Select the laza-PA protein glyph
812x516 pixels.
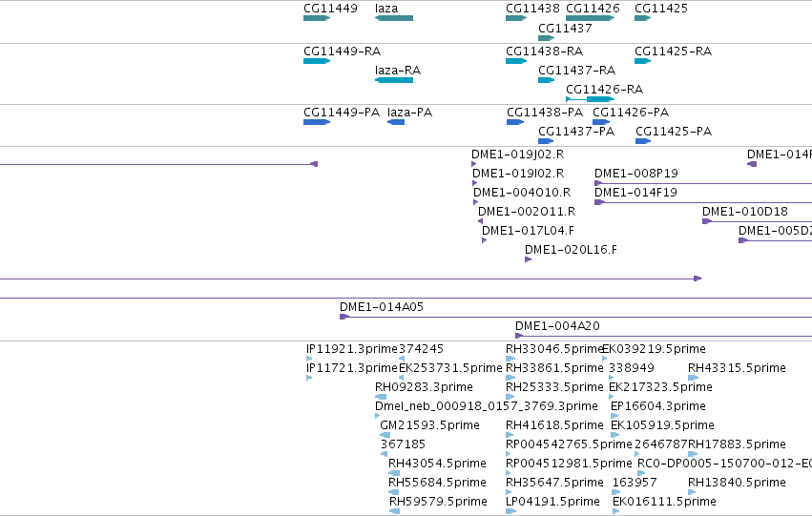coord(396,122)
